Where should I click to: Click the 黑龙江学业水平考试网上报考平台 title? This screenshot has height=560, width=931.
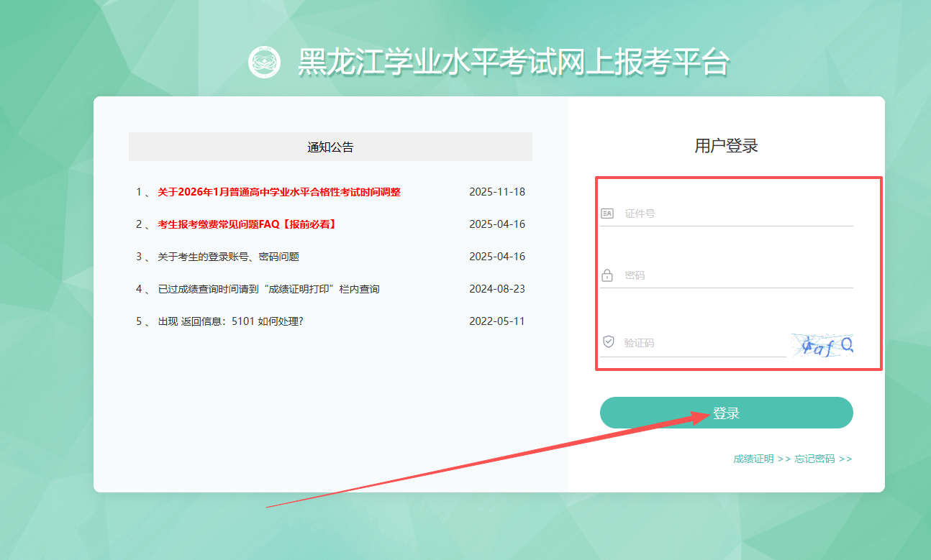(x=513, y=63)
